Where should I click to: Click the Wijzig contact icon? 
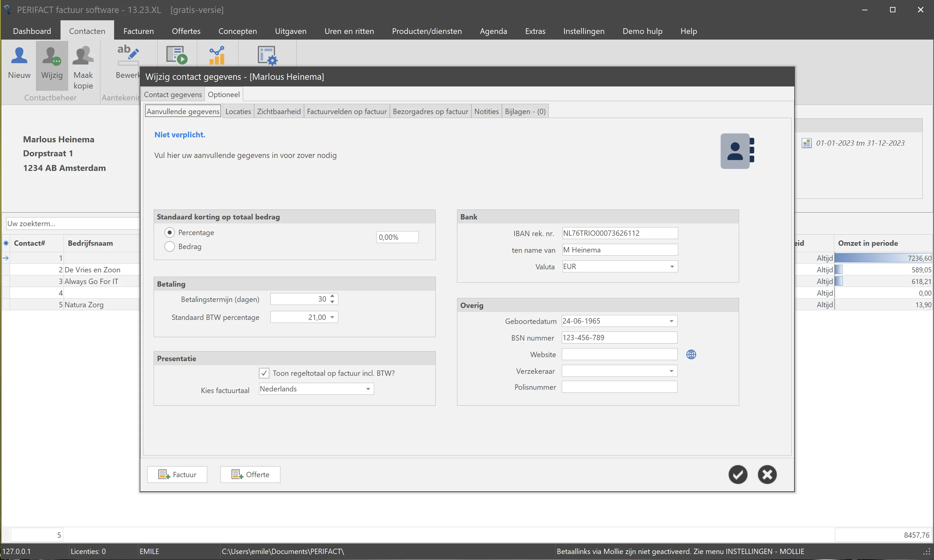coord(52,56)
